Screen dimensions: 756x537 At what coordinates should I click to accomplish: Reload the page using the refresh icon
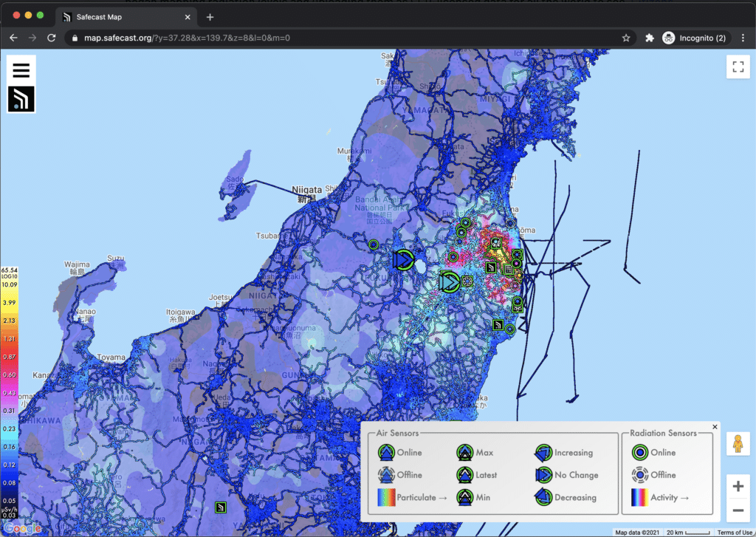click(50, 38)
